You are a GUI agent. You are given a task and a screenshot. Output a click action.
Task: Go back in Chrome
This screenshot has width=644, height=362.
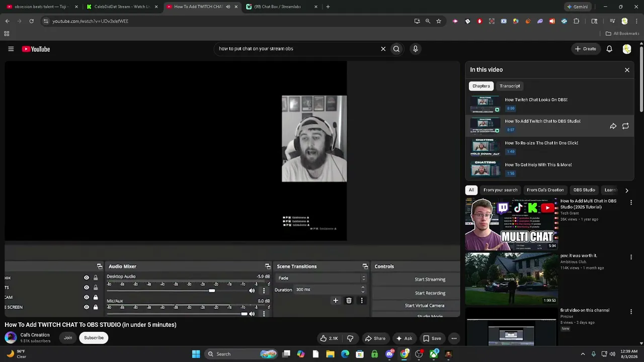tap(7, 21)
